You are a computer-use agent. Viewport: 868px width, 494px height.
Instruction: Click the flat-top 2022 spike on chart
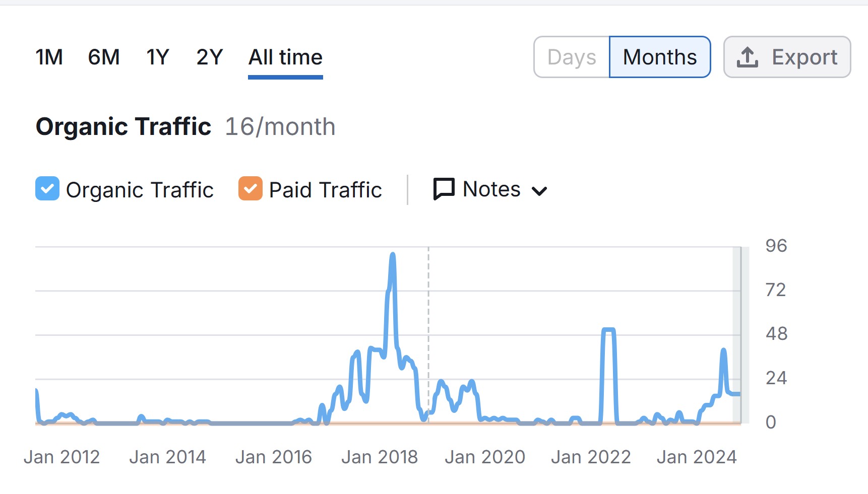(608, 330)
